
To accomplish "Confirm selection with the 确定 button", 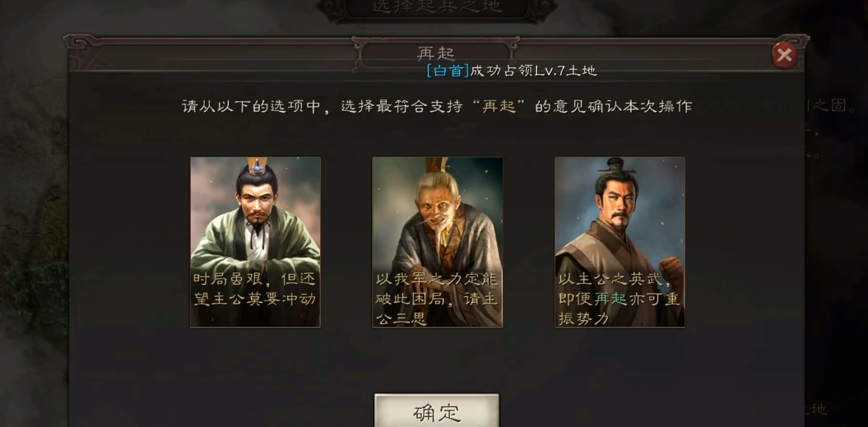I will click(x=437, y=411).
